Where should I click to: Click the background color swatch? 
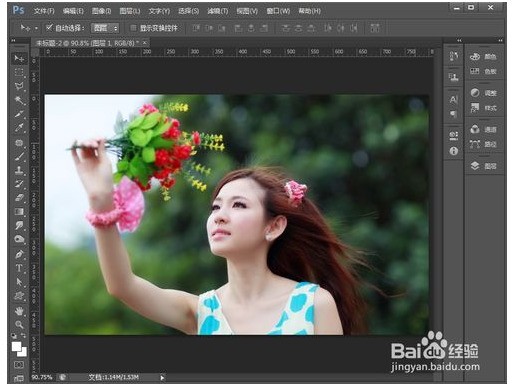[23, 352]
